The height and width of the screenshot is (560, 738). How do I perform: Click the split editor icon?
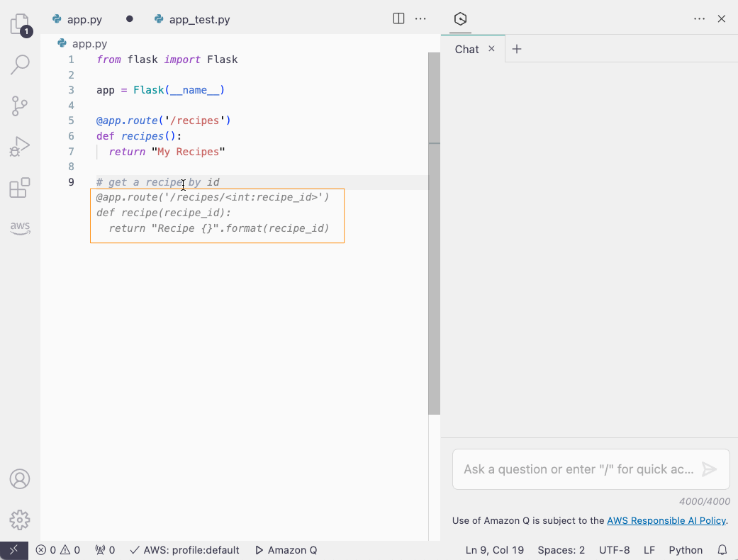[398, 18]
